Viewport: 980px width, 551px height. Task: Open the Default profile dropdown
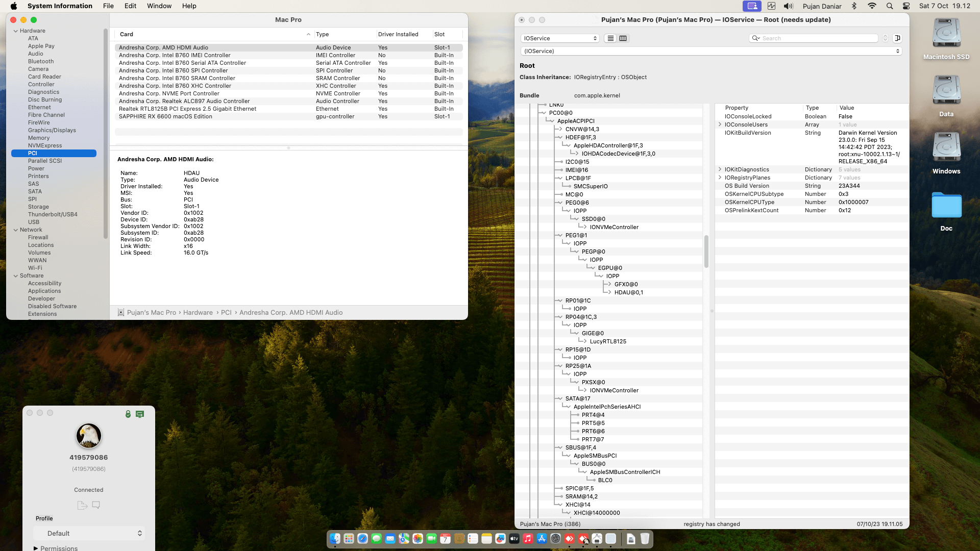[89, 533]
